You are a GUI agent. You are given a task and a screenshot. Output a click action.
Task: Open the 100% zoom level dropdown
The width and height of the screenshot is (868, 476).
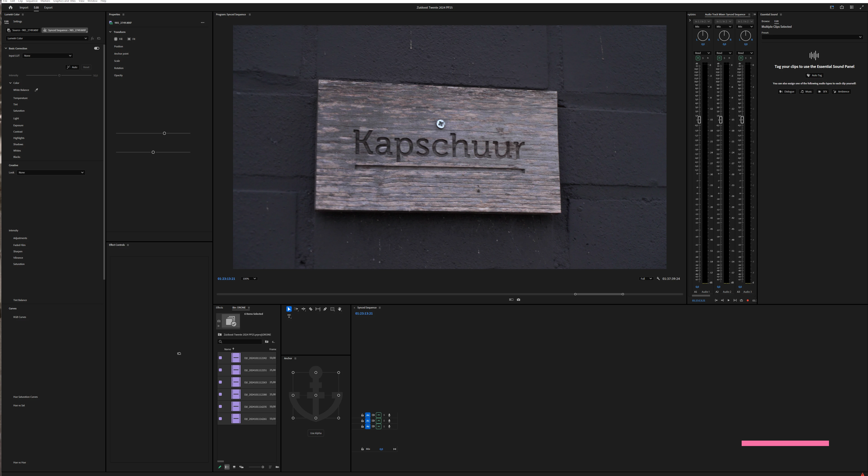click(249, 279)
